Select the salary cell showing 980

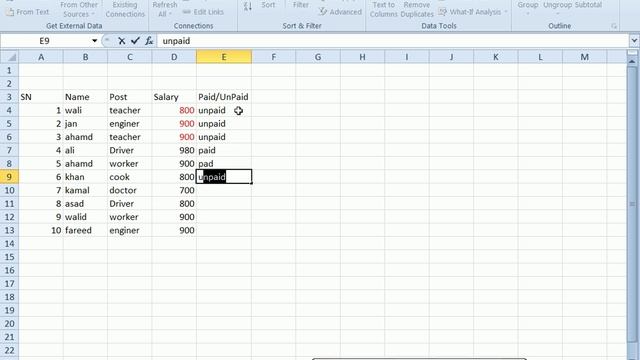(174, 150)
